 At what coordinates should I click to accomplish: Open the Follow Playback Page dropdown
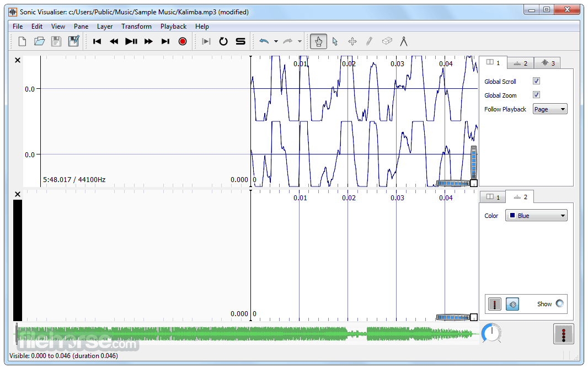click(x=550, y=109)
